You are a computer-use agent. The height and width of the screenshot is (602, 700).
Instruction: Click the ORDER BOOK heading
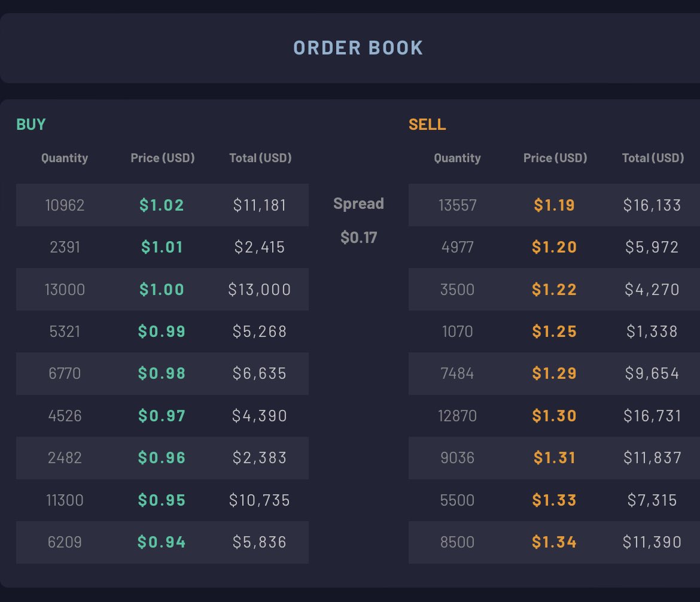coord(358,48)
